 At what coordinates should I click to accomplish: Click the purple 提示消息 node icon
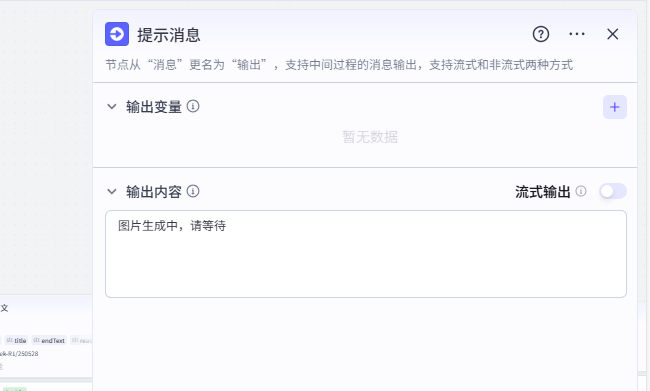click(x=117, y=34)
